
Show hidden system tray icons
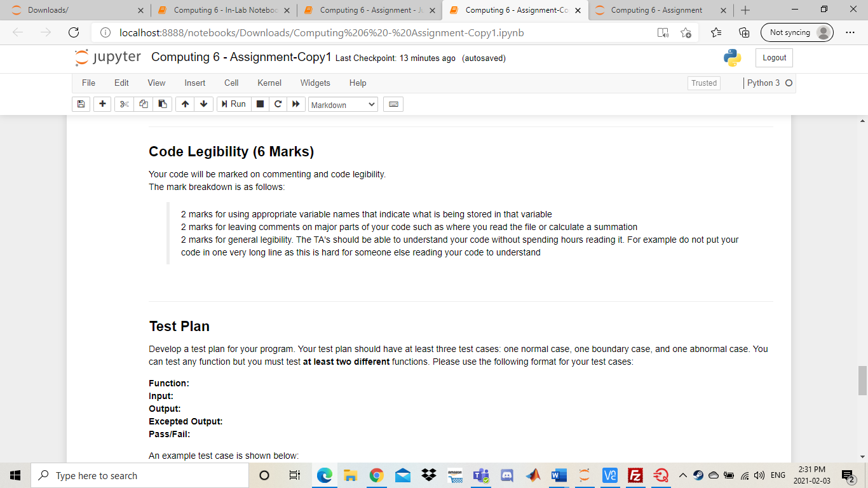(683, 475)
